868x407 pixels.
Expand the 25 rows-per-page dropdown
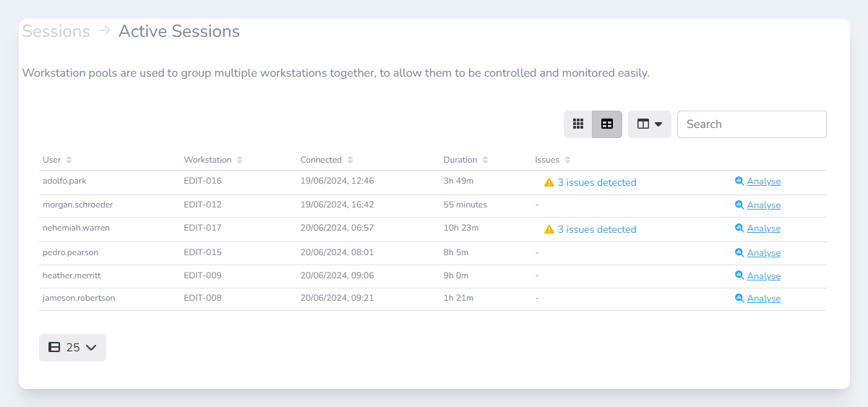point(72,348)
